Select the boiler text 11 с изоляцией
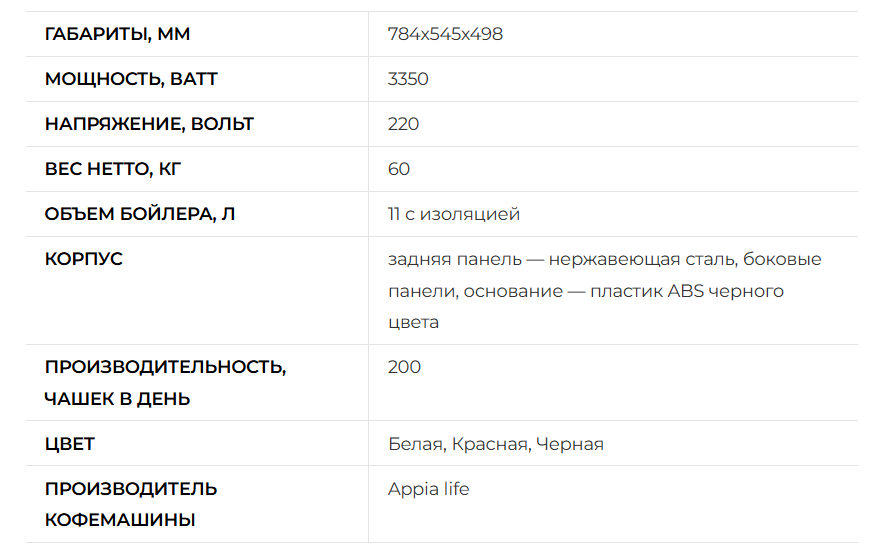 tap(453, 214)
